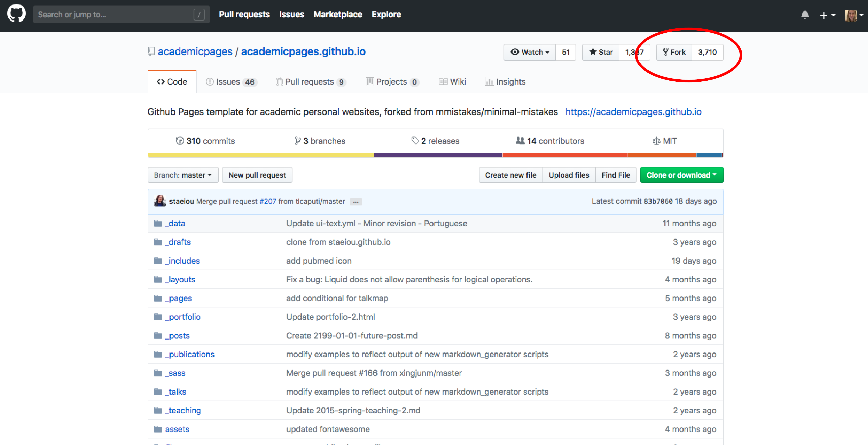The height and width of the screenshot is (445, 868).
Task: Open the assets folder
Action: [x=177, y=429]
